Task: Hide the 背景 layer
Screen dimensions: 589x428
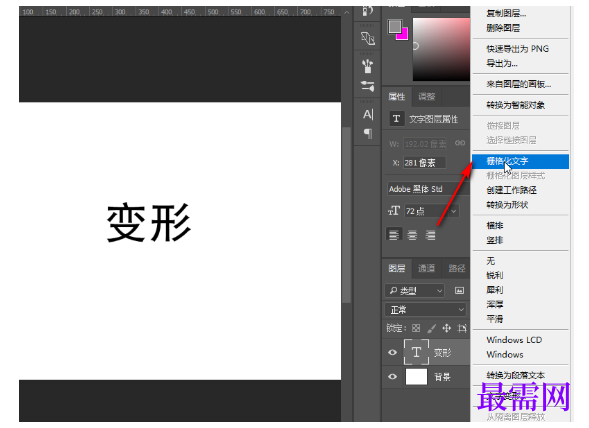Action: (x=393, y=376)
